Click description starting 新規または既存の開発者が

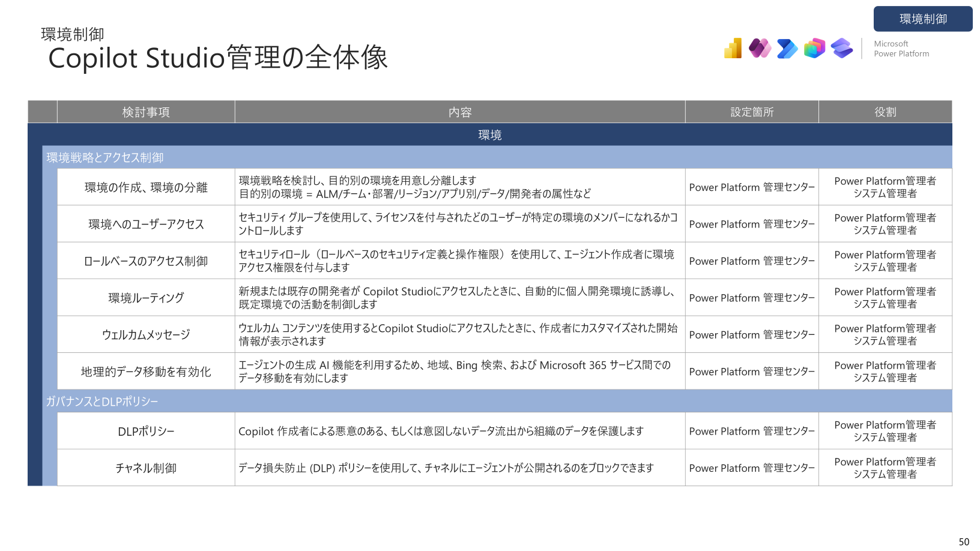click(x=460, y=298)
